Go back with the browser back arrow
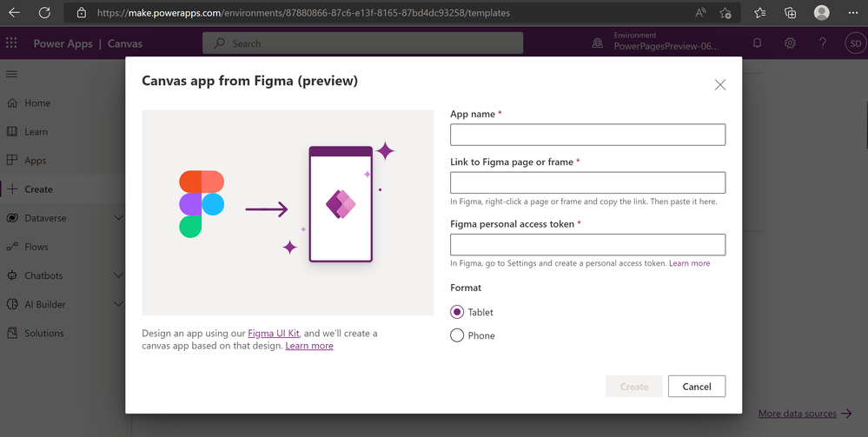This screenshot has height=437, width=868. (14, 12)
